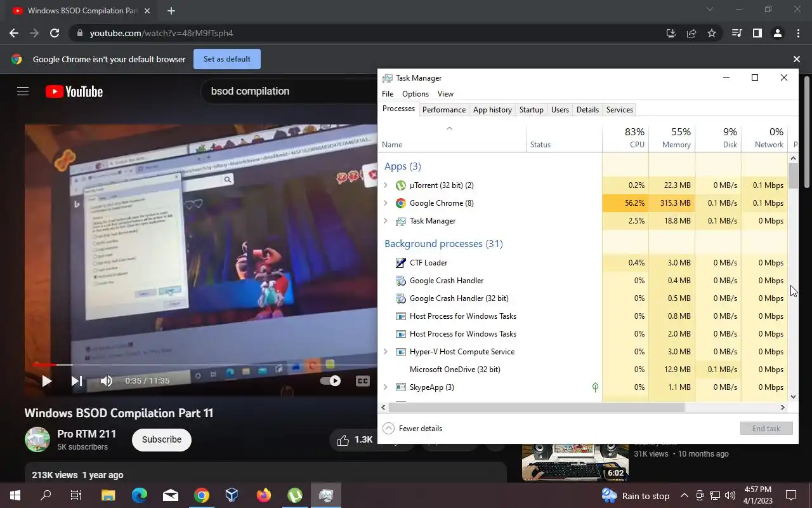
Task: Expand SkypeApp (3) process group
Action: click(x=386, y=387)
